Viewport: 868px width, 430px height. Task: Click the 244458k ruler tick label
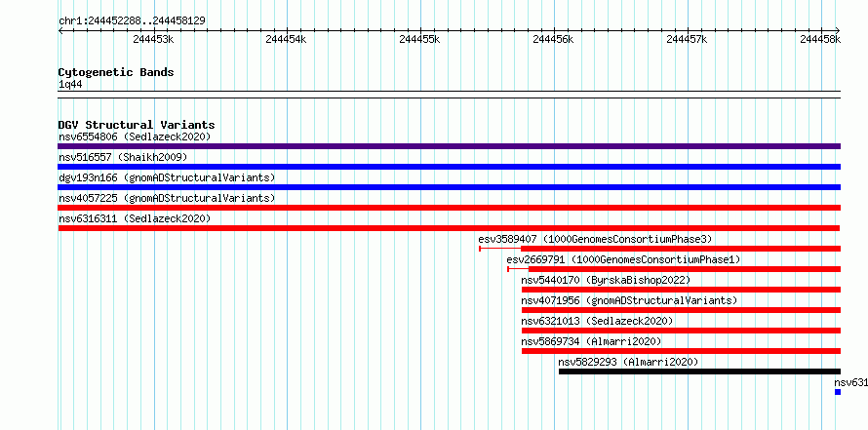[x=820, y=39]
